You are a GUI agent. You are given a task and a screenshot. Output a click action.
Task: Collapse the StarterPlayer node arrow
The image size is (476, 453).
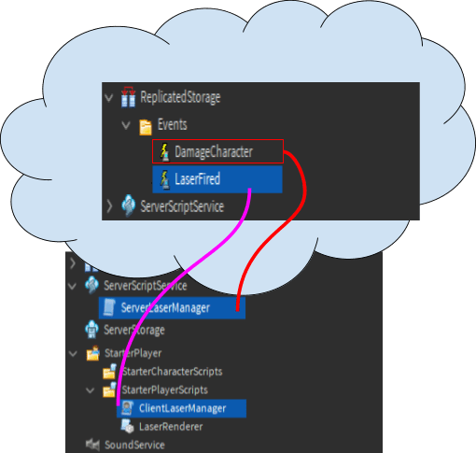pyautogui.click(x=73, y=354)
